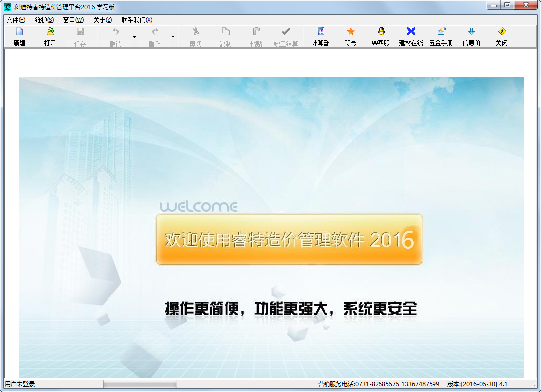Open the 文件(F) menu
This screenshot has width=541, height=392.
[x=16, y=20]
